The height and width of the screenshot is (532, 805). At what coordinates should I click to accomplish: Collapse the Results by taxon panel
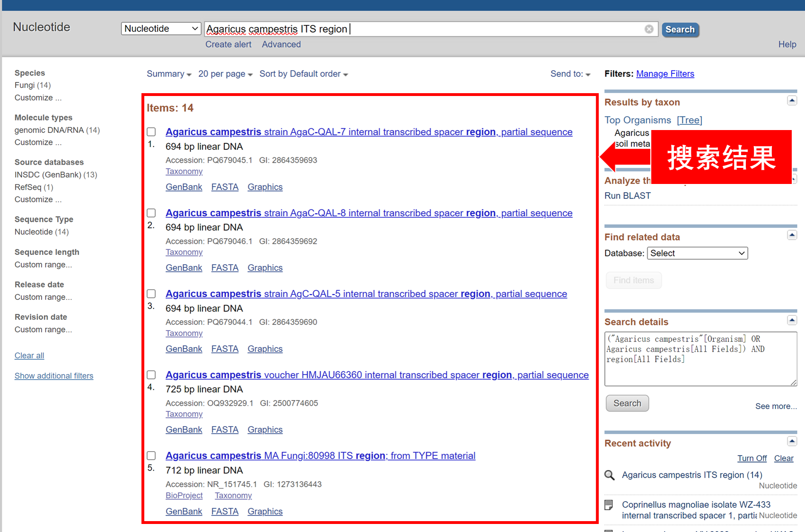[792, 101]
